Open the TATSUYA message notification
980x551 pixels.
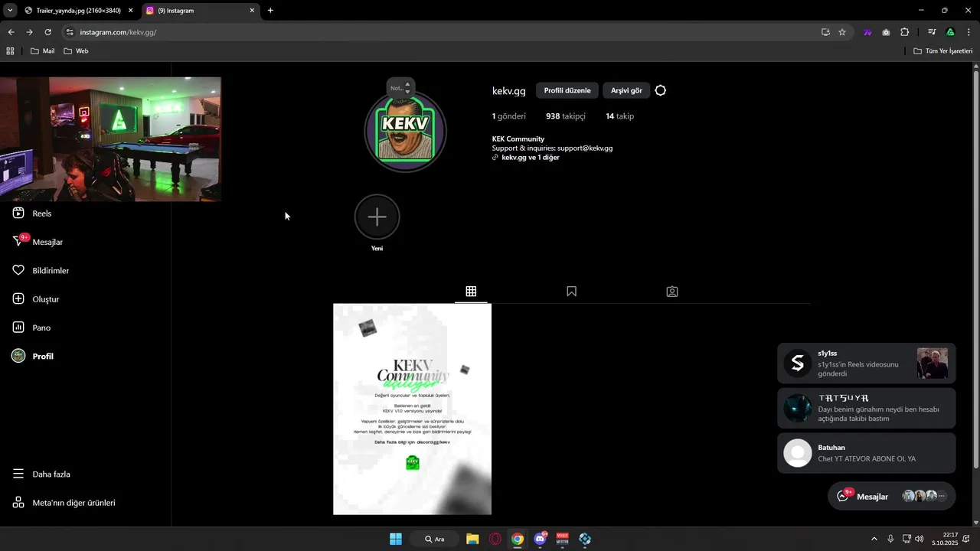click(867, 409)
